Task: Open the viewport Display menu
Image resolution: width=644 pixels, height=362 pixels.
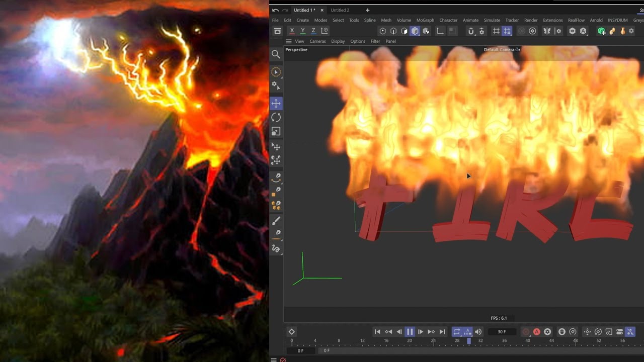Action: click(338, 41)
